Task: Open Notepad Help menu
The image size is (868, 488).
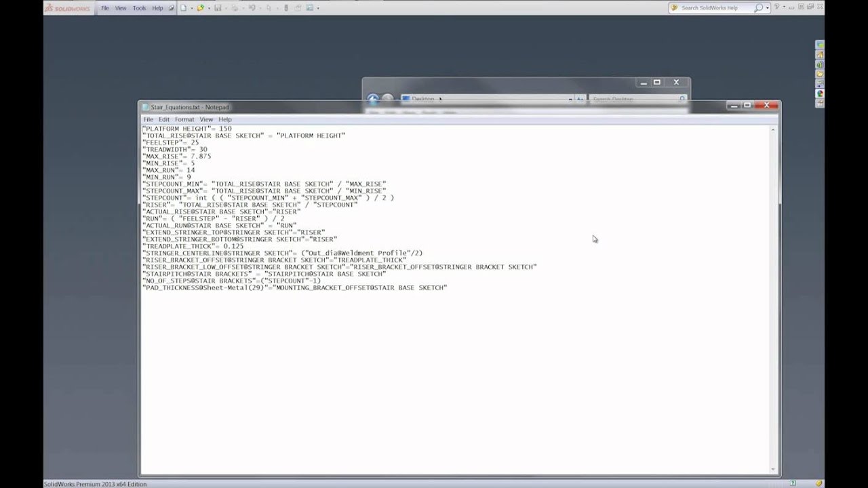Action: click(225, 119)
